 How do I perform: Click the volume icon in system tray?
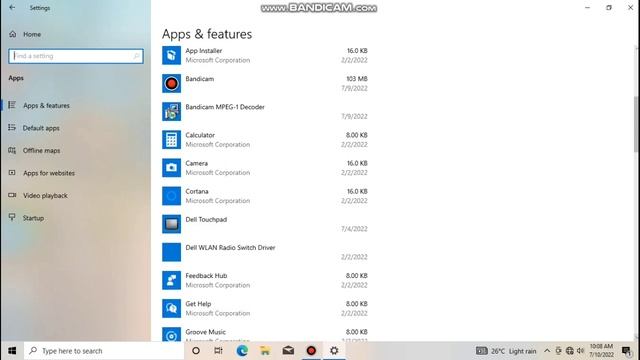tap(580, 351)
